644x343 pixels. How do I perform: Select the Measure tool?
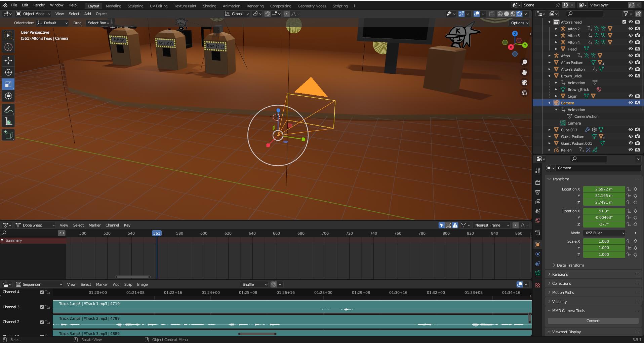pos(8,122)
